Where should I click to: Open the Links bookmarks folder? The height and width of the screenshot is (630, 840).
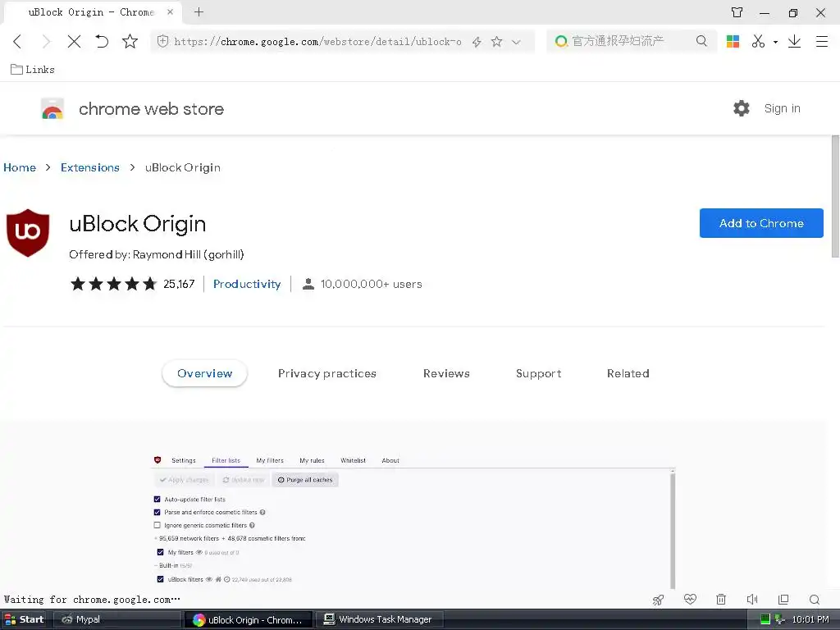pos(33,70)
